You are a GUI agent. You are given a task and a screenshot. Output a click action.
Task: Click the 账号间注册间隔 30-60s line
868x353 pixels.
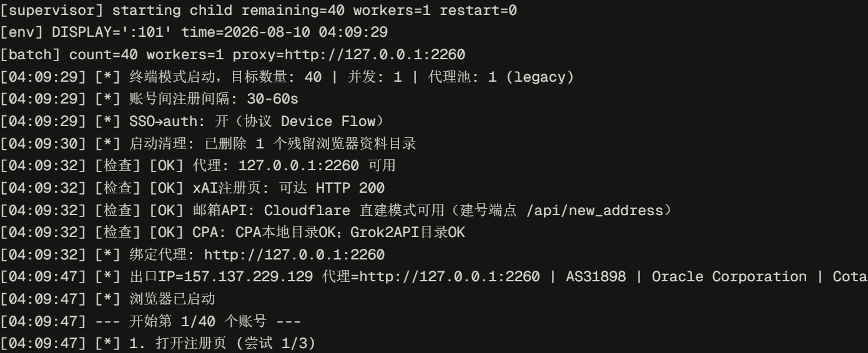click(152, 100)
